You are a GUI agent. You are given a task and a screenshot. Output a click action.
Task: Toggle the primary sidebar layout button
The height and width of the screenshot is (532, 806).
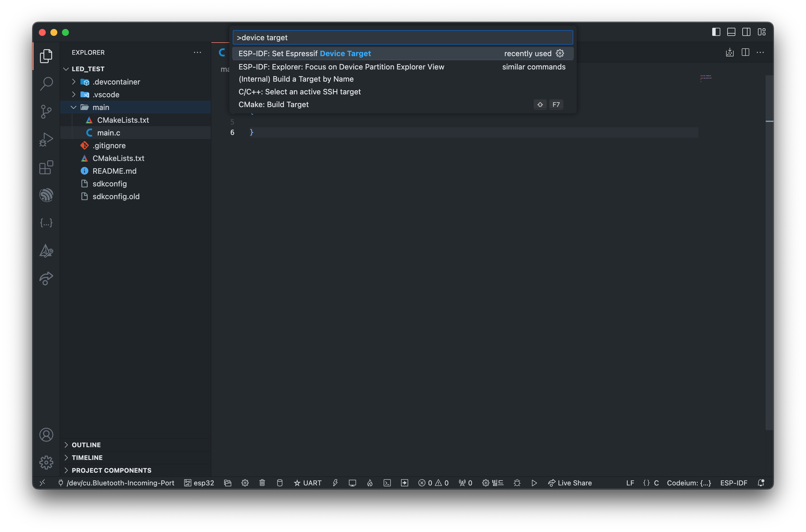click(x=716, y=32)
